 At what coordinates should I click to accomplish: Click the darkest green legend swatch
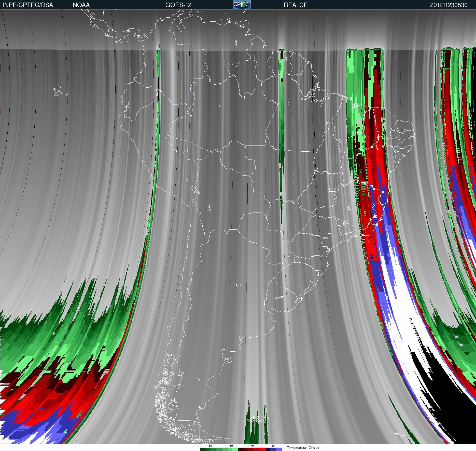click(x=203, y=449)
